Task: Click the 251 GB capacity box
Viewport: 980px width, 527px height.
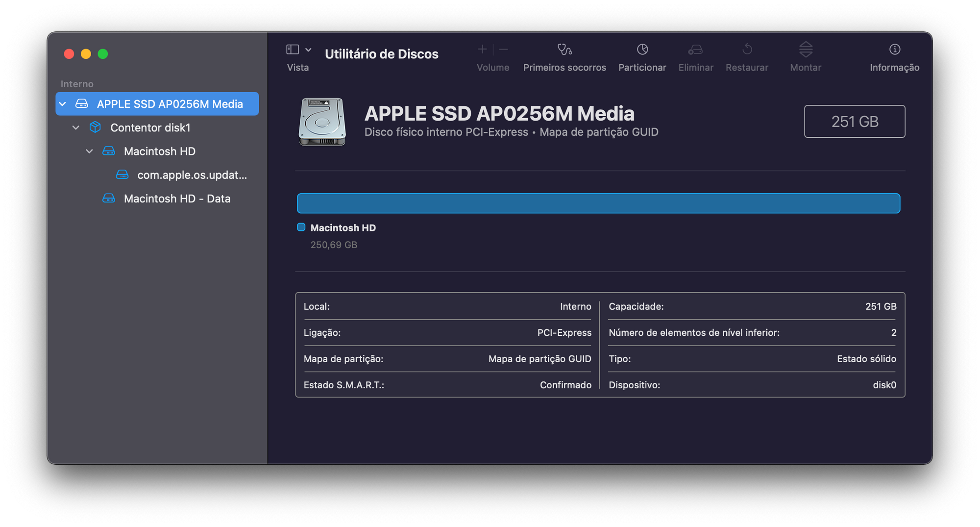Action: click(x=855, y=122)
